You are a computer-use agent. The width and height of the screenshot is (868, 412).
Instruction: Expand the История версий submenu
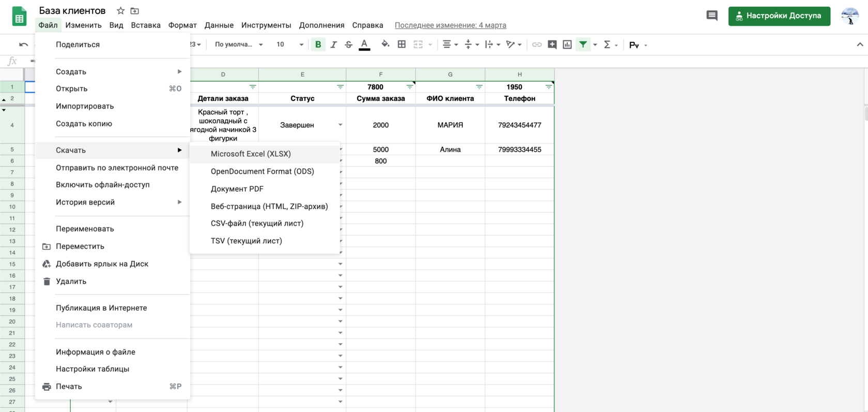(113, 202)
